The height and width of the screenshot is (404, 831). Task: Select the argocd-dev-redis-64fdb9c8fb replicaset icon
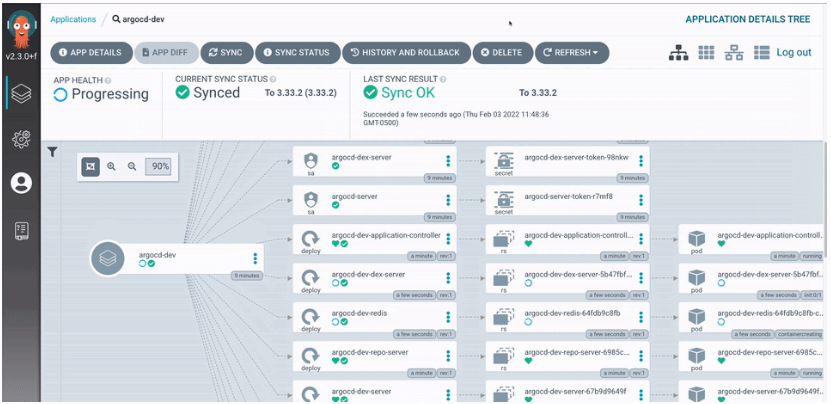(x=503, y=317)
